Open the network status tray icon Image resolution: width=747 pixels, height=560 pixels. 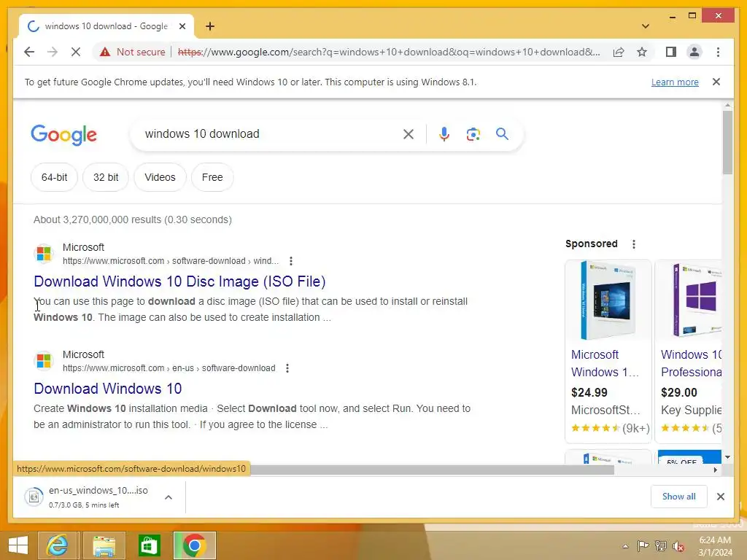pyautogui.click(x=661, y=546)
